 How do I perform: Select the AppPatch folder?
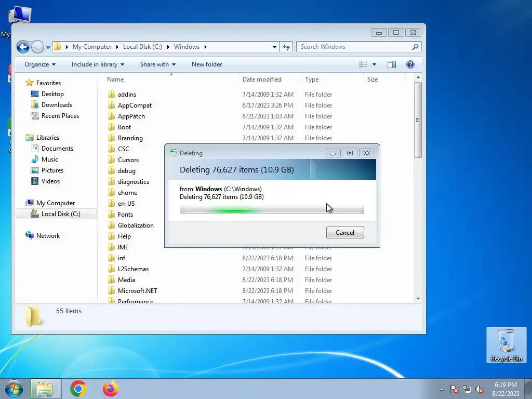pos(131,116)
